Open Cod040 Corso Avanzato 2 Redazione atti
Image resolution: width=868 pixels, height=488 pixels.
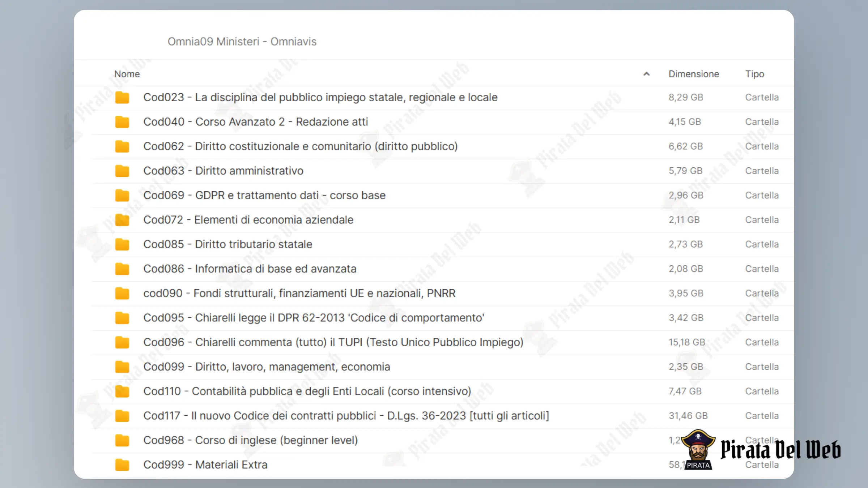point(256,122)
